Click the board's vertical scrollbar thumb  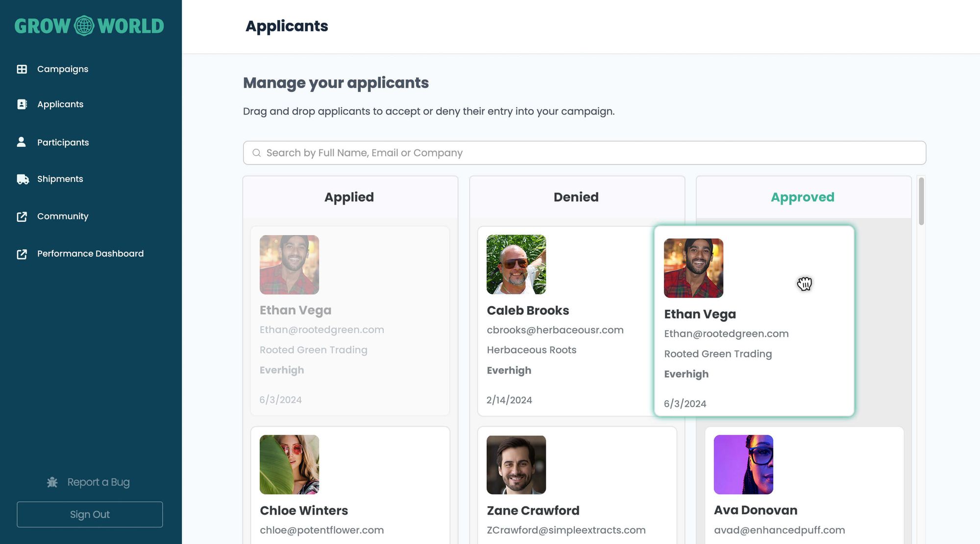pyautogui.click(x=921, y=201)
